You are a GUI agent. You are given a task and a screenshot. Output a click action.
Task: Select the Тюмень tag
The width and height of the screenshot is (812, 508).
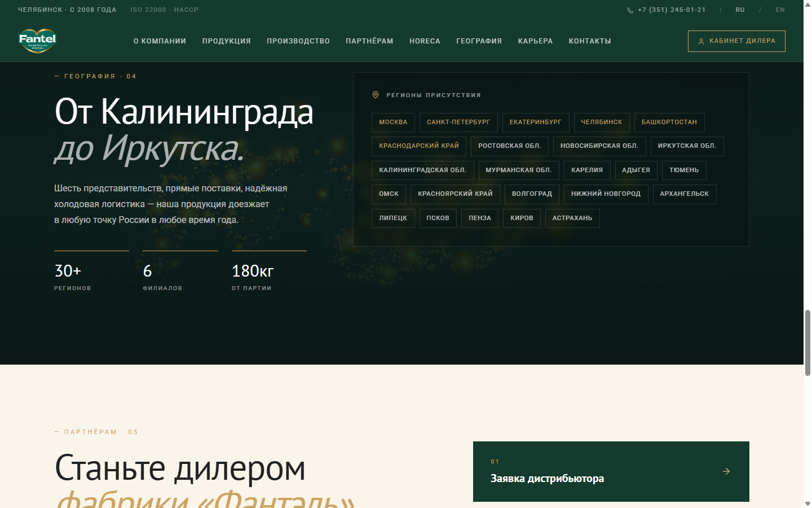point(684,170)
